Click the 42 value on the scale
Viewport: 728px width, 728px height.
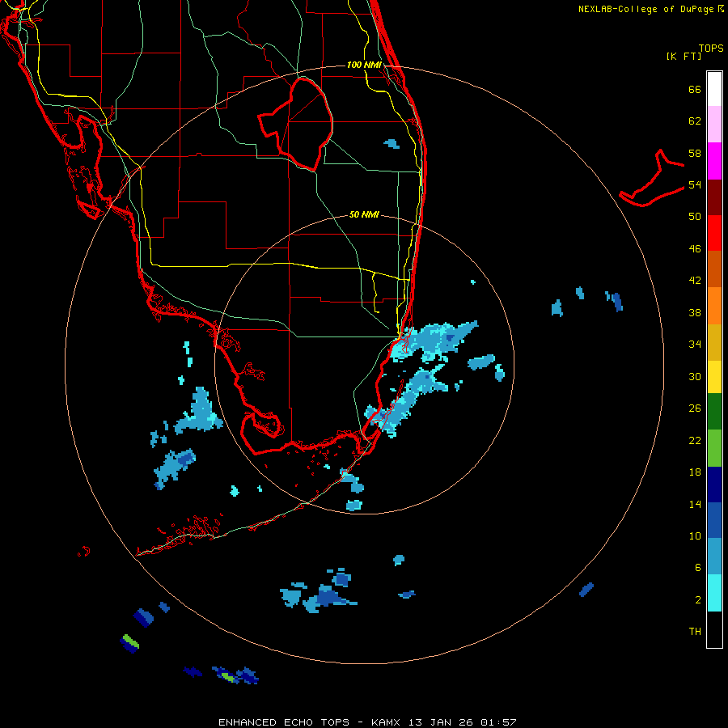click(x=695, y=281)
